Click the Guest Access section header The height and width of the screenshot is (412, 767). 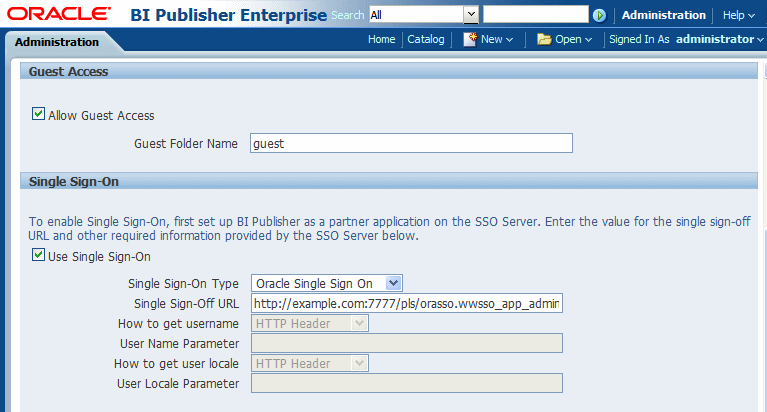389,71
